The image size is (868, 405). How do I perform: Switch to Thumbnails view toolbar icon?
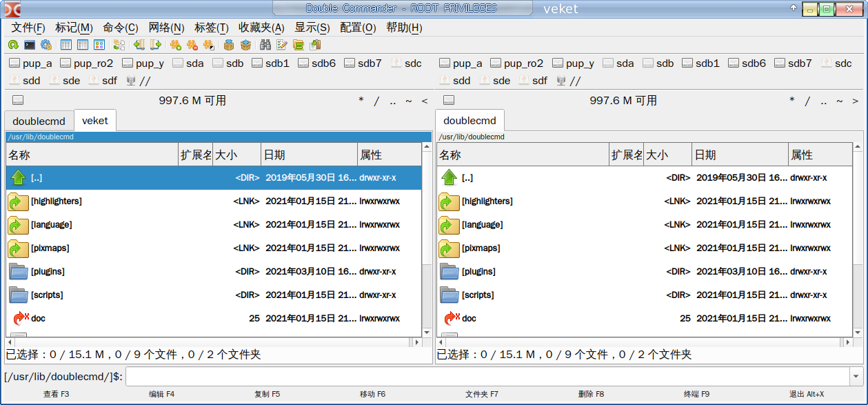(x=99, y=46)
